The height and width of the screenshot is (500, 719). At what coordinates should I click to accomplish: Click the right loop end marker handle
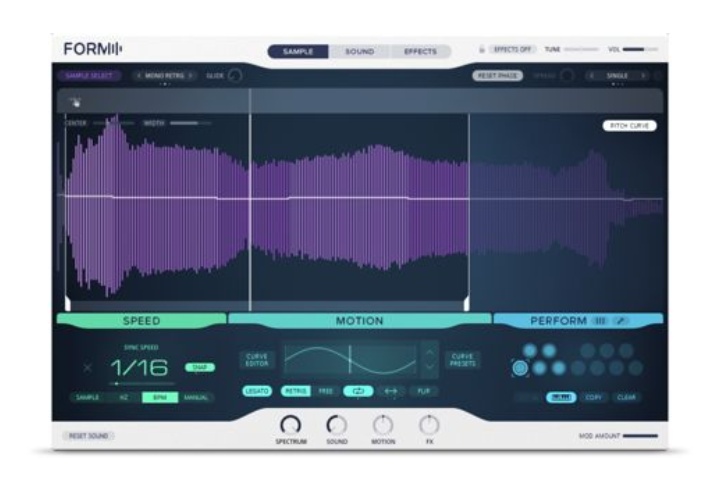[x=467, y=305]
